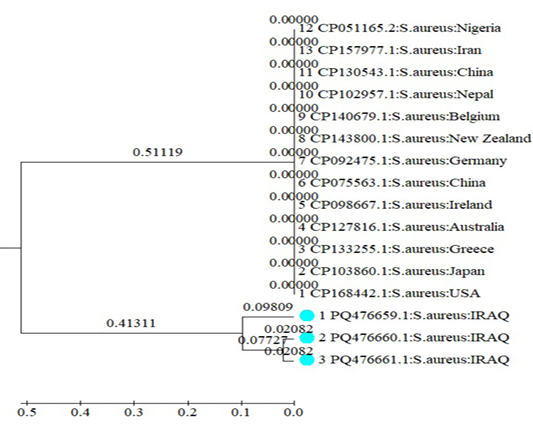Select the CP092475.1 Germany label
Viewport: 533px width, 428px height.
point(403,160)
